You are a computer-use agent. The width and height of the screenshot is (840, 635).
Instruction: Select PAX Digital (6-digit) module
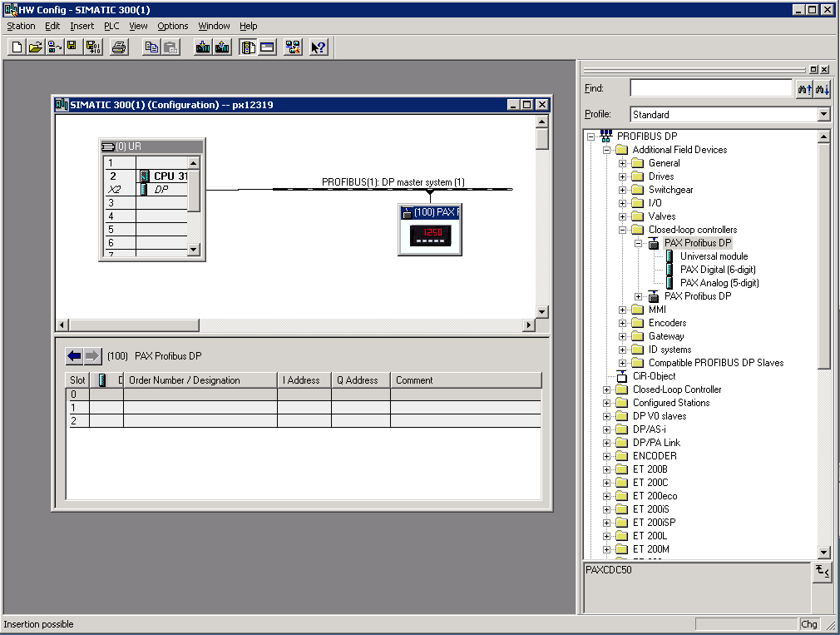718,270
